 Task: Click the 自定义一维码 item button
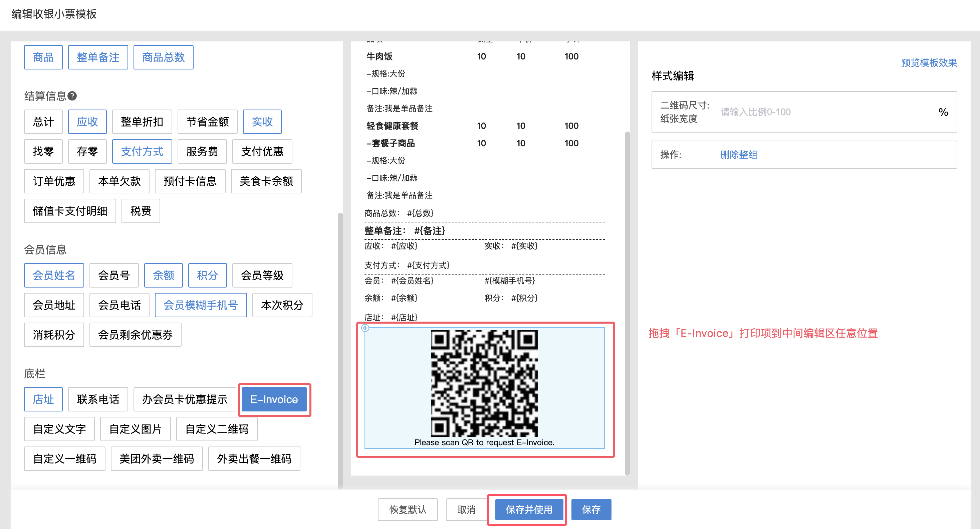tap(65, 459)
